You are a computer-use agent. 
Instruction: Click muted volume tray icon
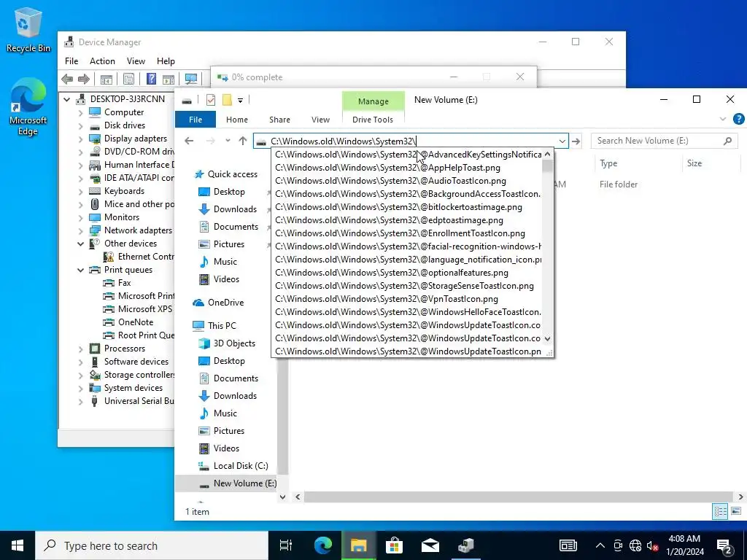tap(653, 545)
